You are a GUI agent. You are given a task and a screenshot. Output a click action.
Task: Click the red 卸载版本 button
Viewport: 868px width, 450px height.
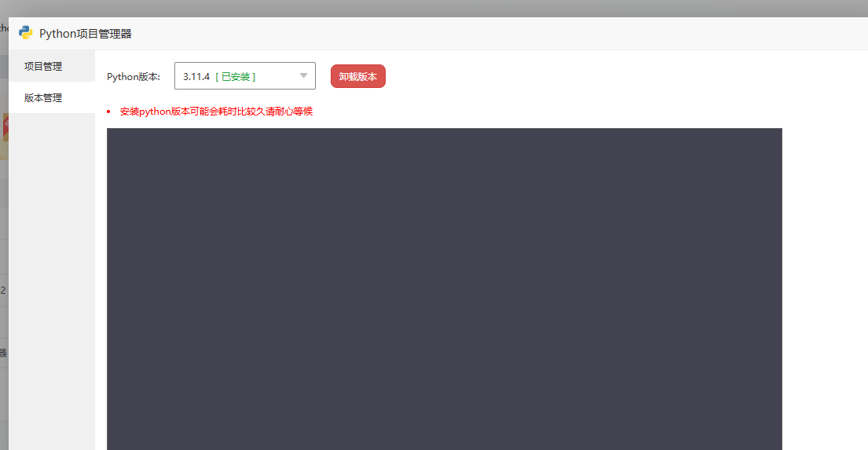pyautogui.click(x=358, y=76)
